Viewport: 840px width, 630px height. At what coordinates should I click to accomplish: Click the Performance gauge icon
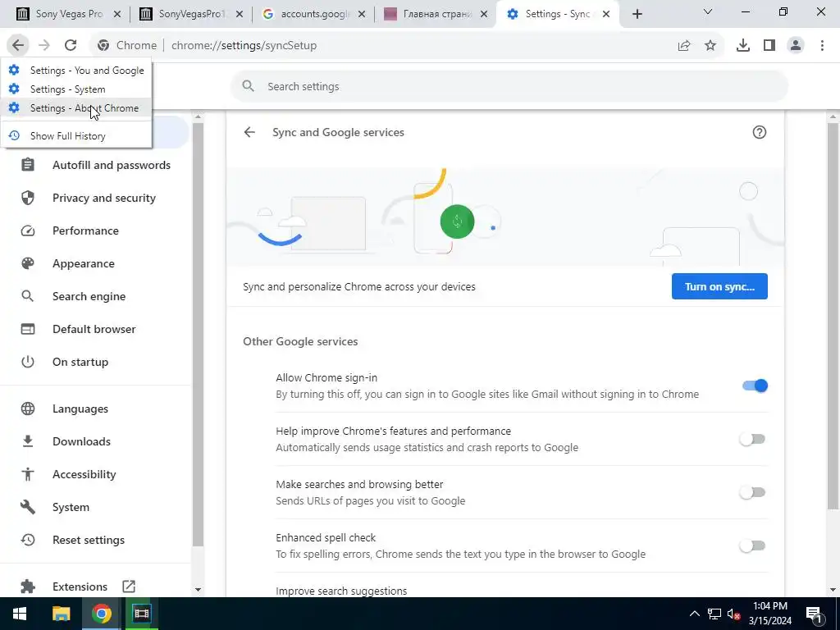(x=28, y=231)
